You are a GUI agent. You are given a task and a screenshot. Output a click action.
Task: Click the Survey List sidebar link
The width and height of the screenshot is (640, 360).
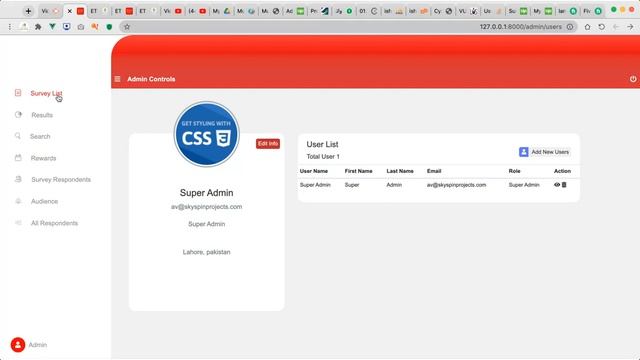click(x=46, y=93)
